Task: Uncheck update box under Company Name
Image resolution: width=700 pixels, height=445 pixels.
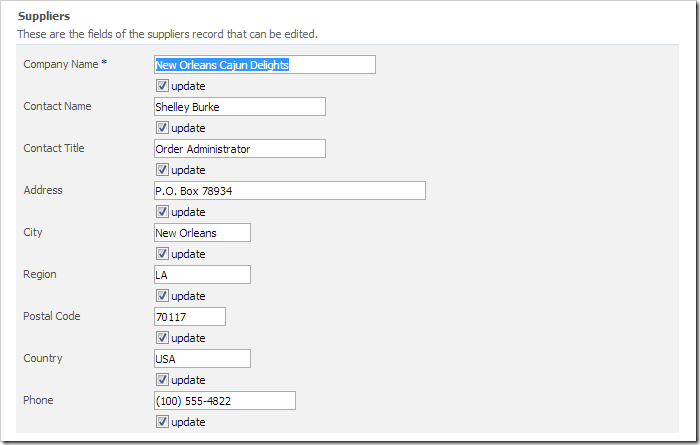Action: click(x=162, y=86)
